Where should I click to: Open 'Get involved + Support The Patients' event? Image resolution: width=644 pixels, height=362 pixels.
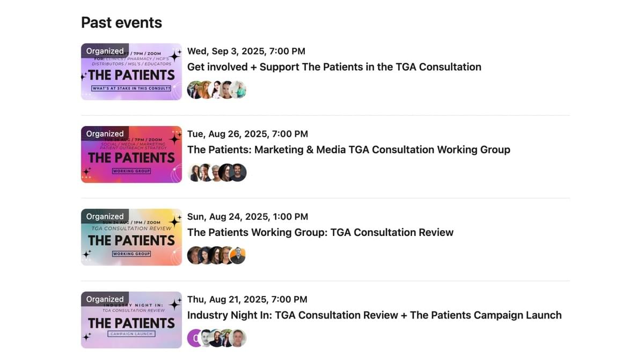334,67
